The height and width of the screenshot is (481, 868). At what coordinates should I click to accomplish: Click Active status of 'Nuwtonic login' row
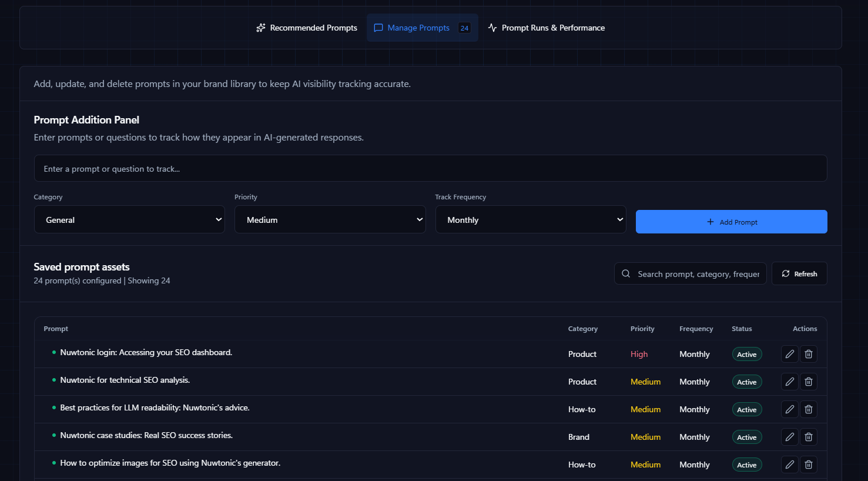(747, 354)
